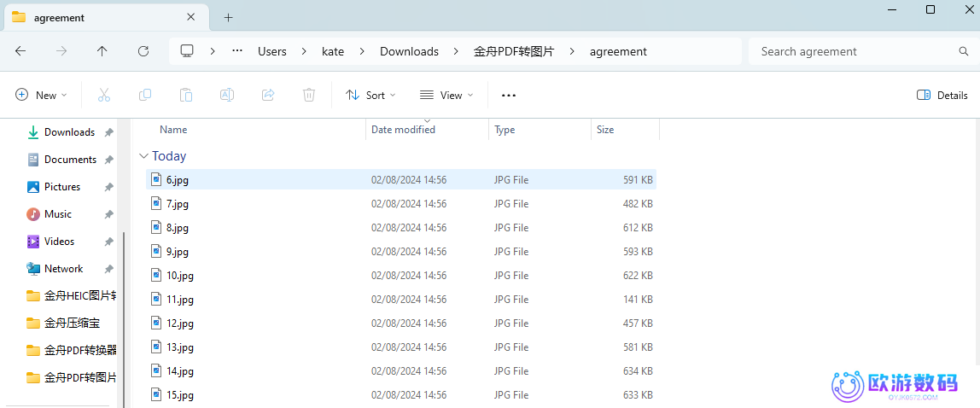This screenshot has width=980, height=408.
Task: Go up one folder level
Action: pyautogui.click(x=102, y=51)
